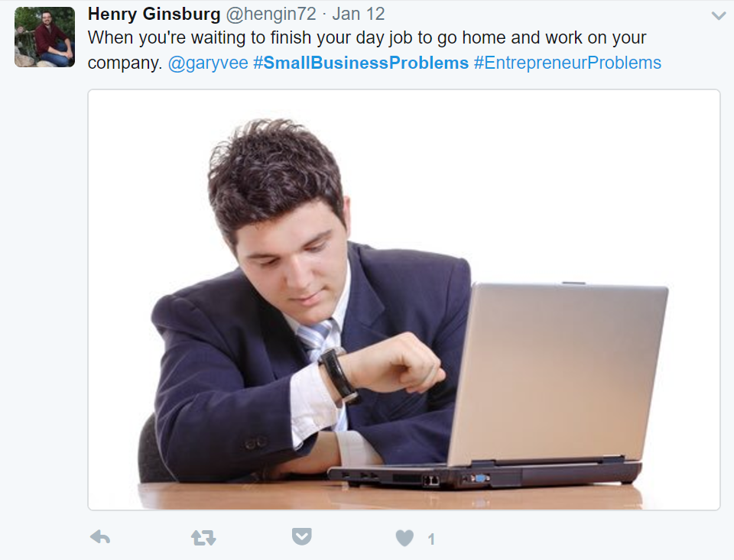Expand the tweet options chevron
Screen dimensions: 734x560
point(719,16)
